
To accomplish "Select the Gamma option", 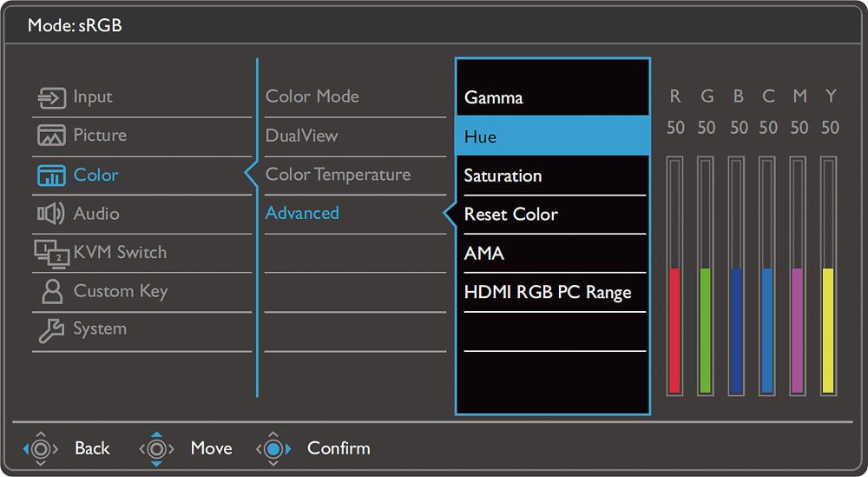I will (552, 97).
